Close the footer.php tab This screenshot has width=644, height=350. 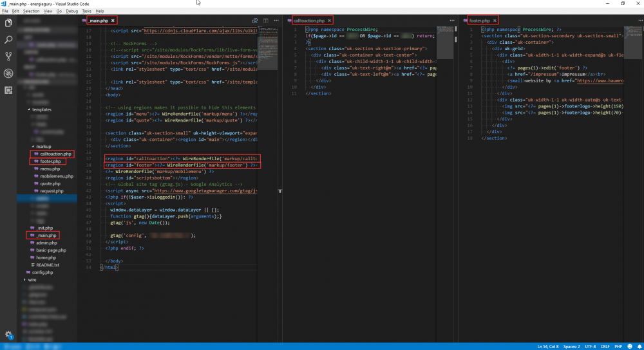[494, 21]
